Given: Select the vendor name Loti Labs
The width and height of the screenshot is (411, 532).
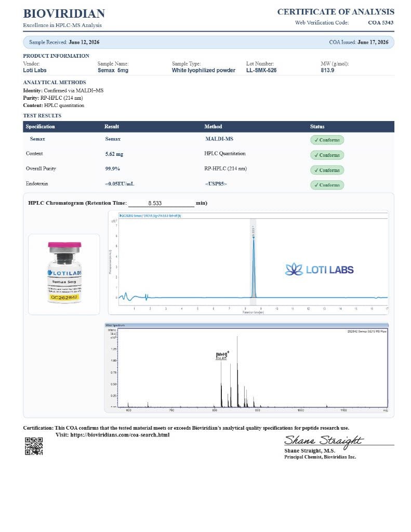Looking at the screenshot, I should point(35,70).
